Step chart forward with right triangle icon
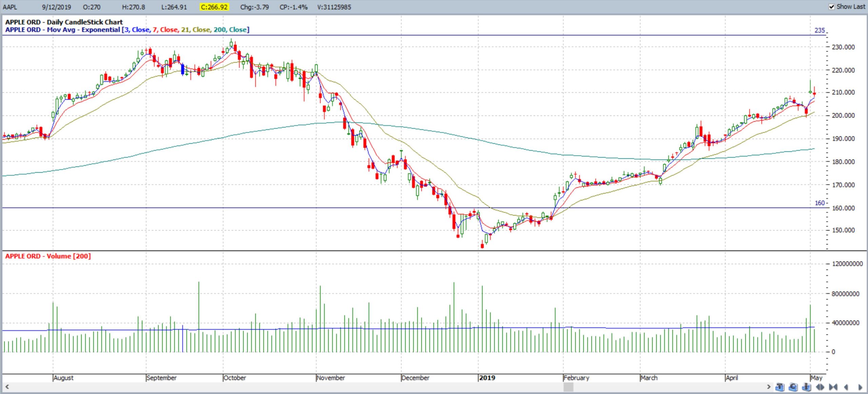868x394 pixels. pyautogui.click(x=860, y=387)
